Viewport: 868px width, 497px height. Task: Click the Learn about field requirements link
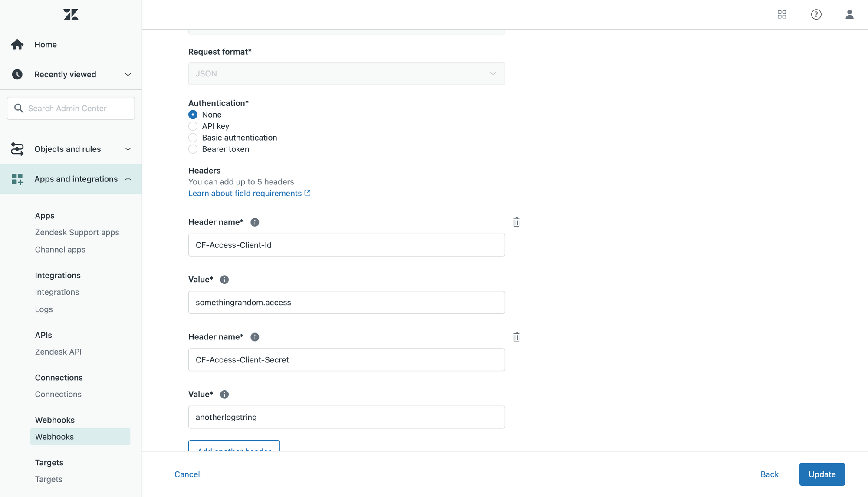point(250,192)
